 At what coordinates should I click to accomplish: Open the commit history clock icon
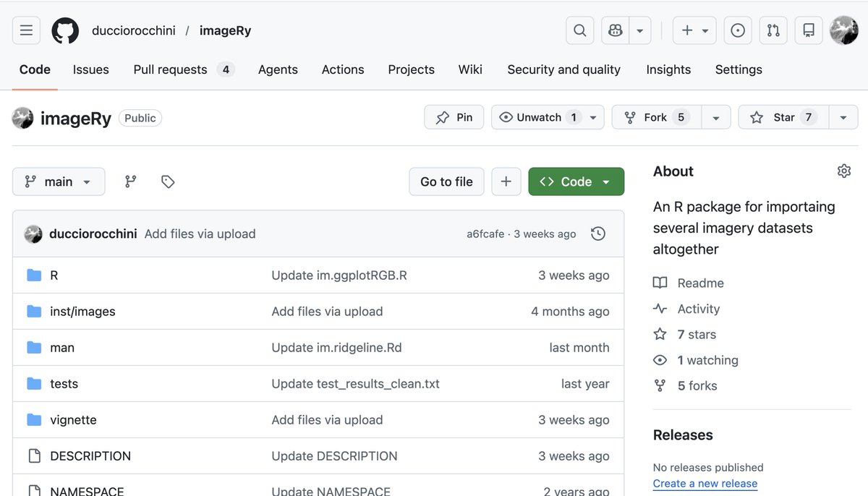[598, 234]
